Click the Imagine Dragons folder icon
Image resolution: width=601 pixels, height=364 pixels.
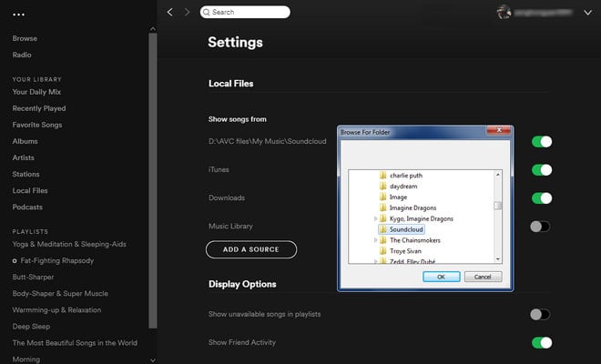[382, 207]
